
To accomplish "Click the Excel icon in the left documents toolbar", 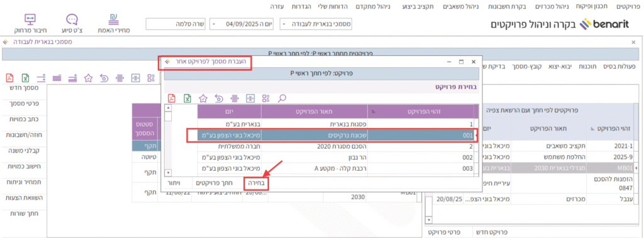I will point(25,78).
